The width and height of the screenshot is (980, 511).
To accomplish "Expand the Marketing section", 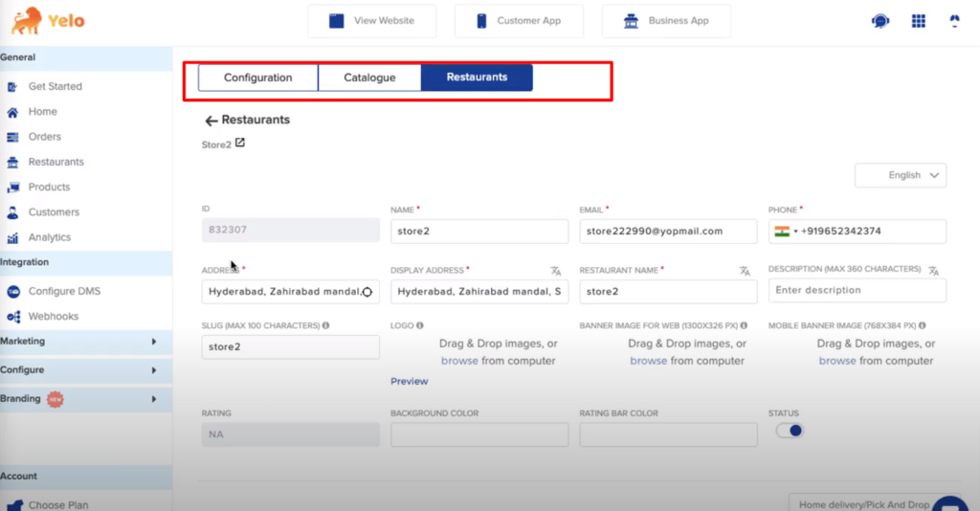I will click(x=86, y=342).
